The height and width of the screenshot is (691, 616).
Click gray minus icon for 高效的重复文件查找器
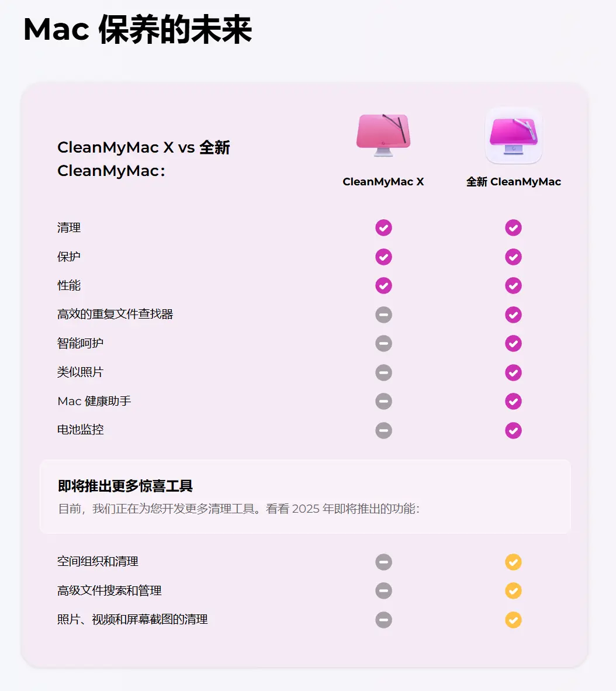click(x=383, y=315)
